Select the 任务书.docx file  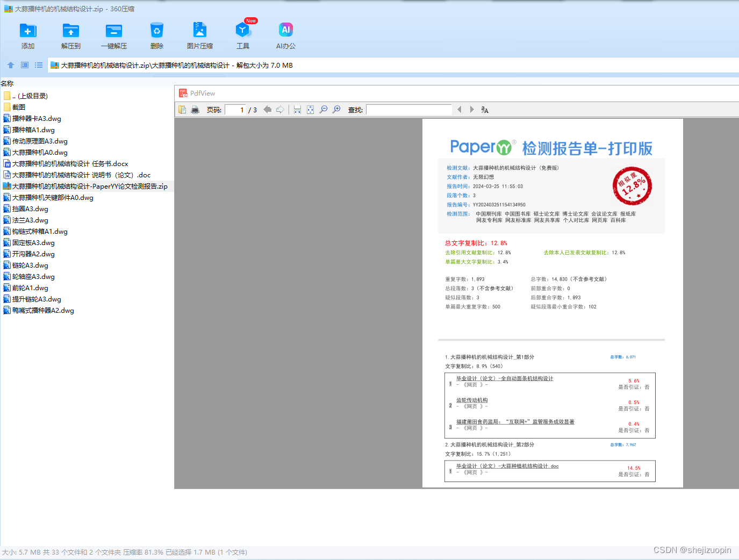coord(66,163)
